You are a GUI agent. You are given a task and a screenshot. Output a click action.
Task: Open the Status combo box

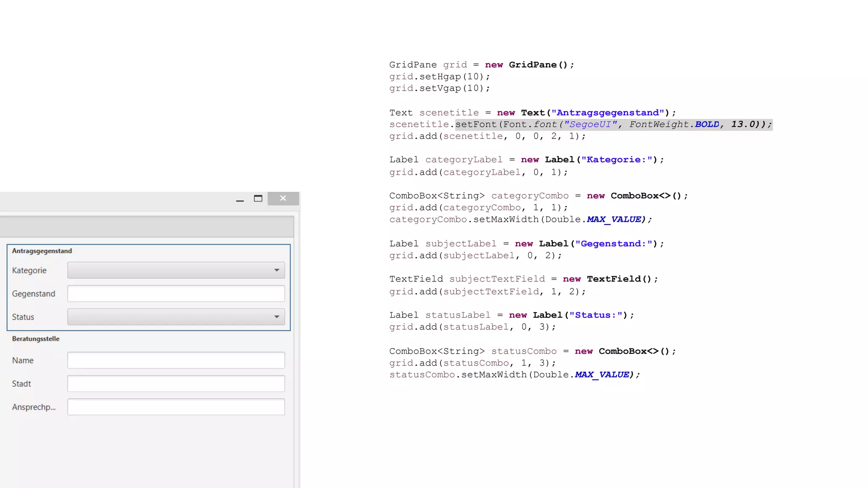(x=170, y=317)
